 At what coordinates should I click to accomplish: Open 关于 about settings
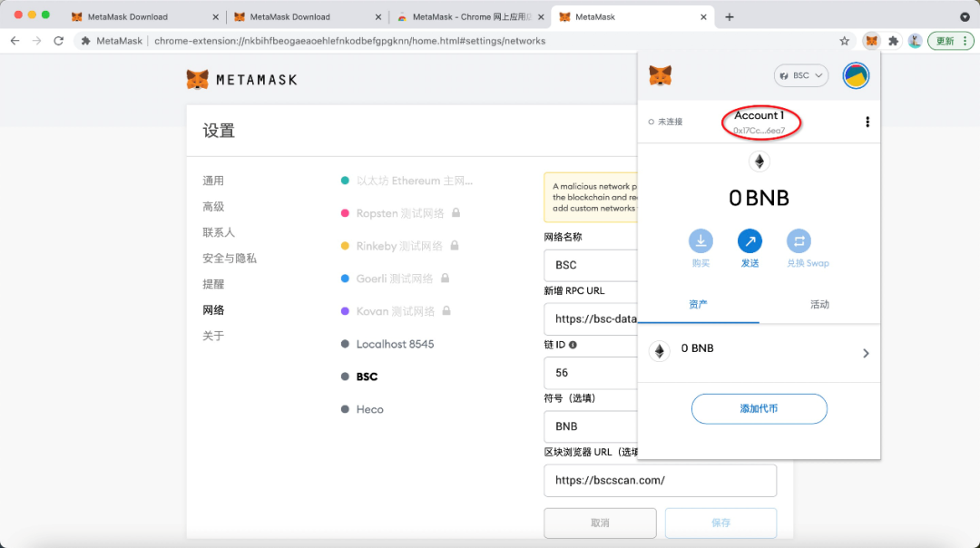click(x=213, y=336)
